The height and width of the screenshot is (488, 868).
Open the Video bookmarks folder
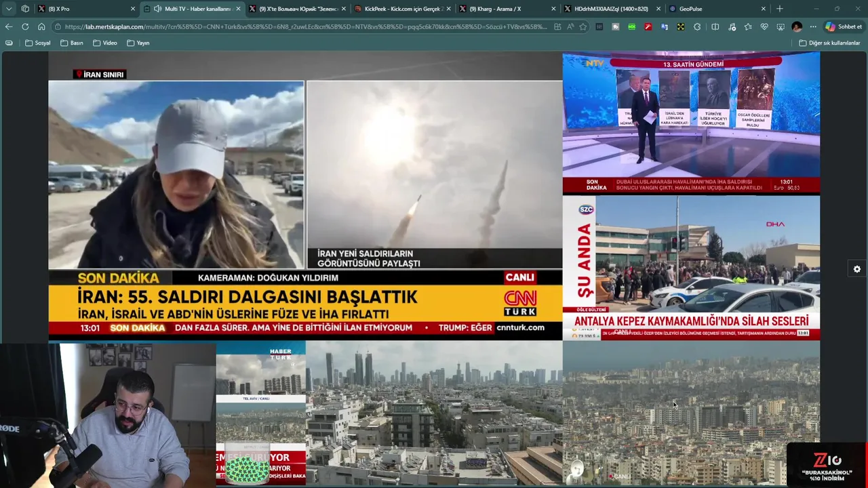click(104, 43)
